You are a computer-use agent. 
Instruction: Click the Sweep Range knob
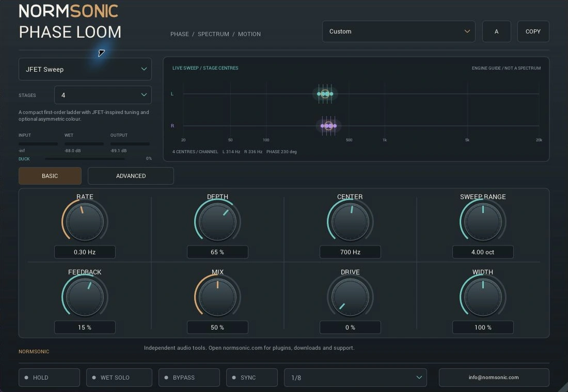pyautogui.click(x=483, y=221)
